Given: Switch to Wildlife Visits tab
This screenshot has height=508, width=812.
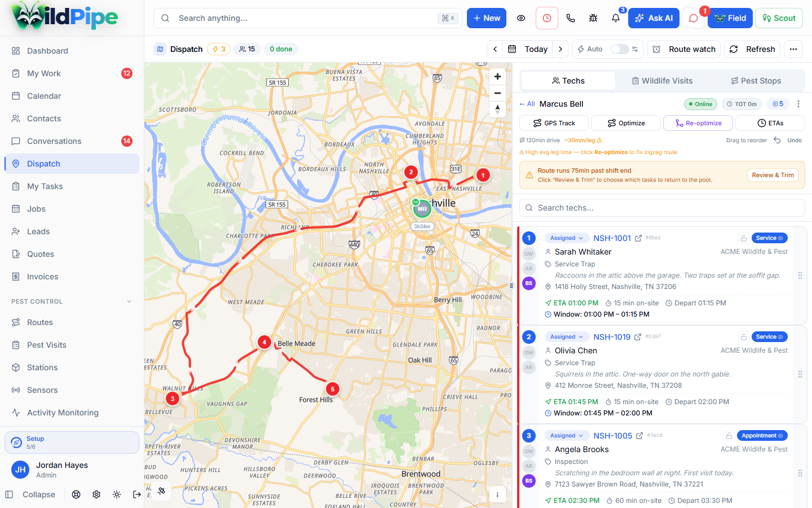Looking at the screenshot, I should pyautogui.click(x=662, y=81).
